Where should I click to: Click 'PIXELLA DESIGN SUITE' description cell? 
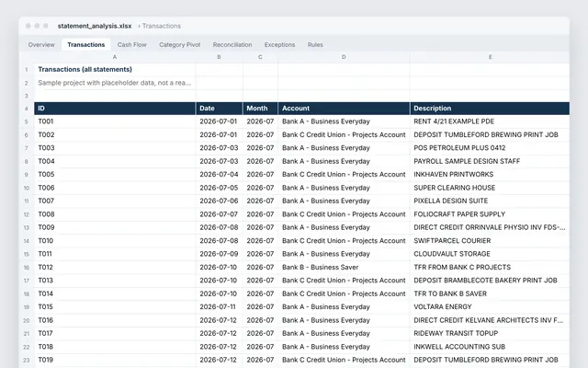point(490,201)
